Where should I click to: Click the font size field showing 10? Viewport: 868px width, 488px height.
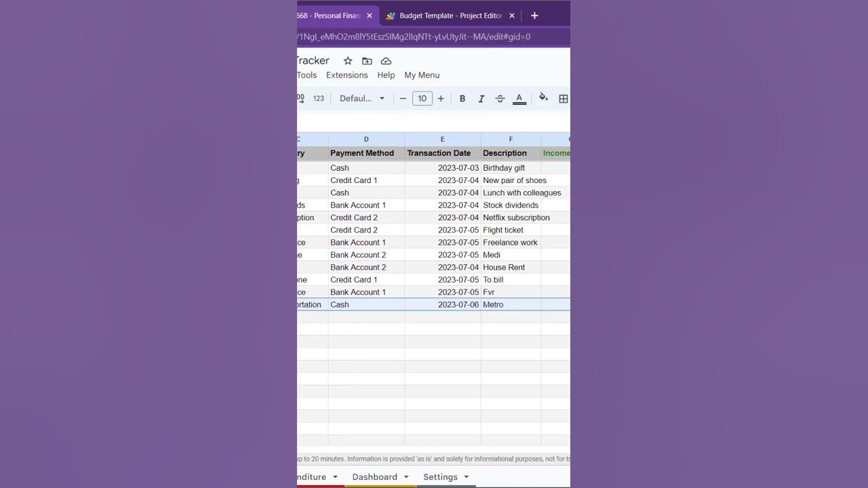422,98
